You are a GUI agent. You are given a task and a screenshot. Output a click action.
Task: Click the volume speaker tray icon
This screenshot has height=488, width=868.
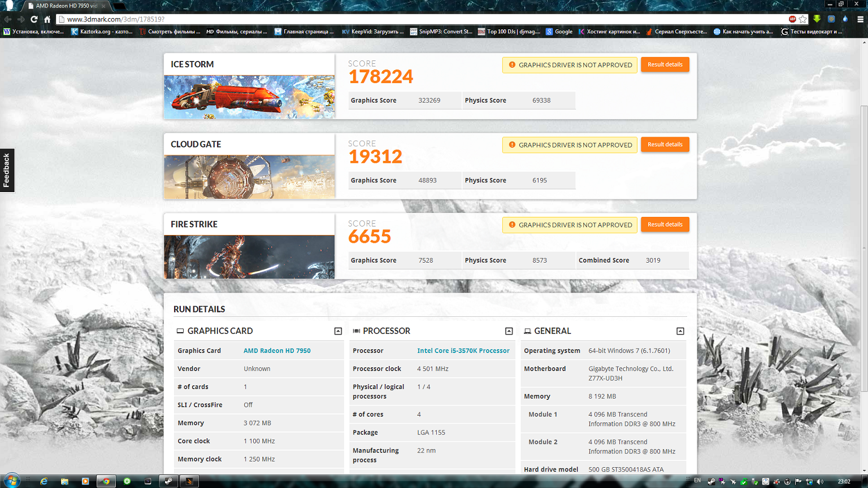coord(820,481)
